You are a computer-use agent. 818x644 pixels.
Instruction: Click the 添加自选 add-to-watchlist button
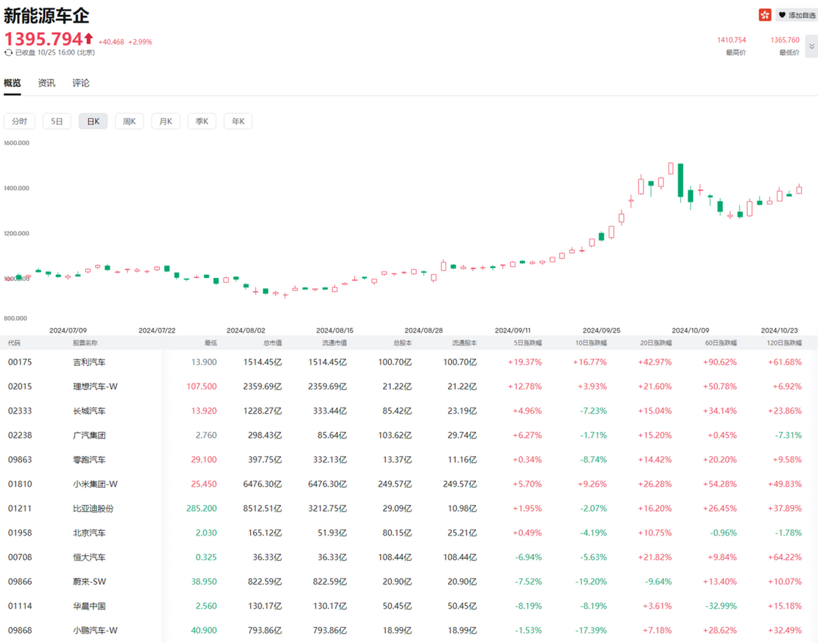[796, 15]
